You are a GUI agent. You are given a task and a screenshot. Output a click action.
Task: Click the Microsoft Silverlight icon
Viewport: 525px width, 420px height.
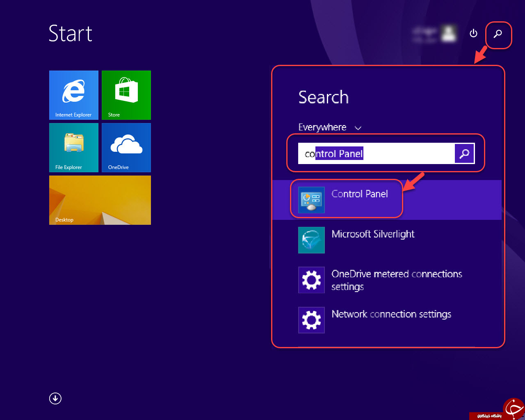point(311,240)
